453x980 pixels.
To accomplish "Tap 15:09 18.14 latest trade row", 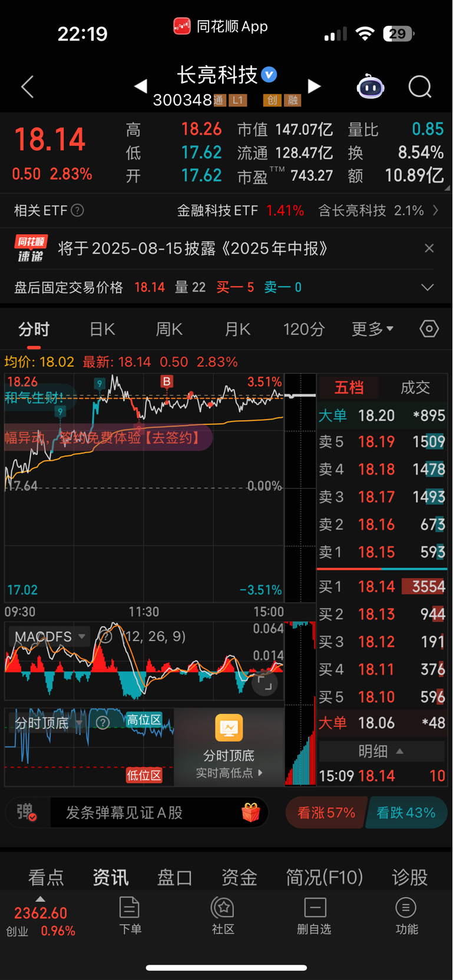I will 382,775.
